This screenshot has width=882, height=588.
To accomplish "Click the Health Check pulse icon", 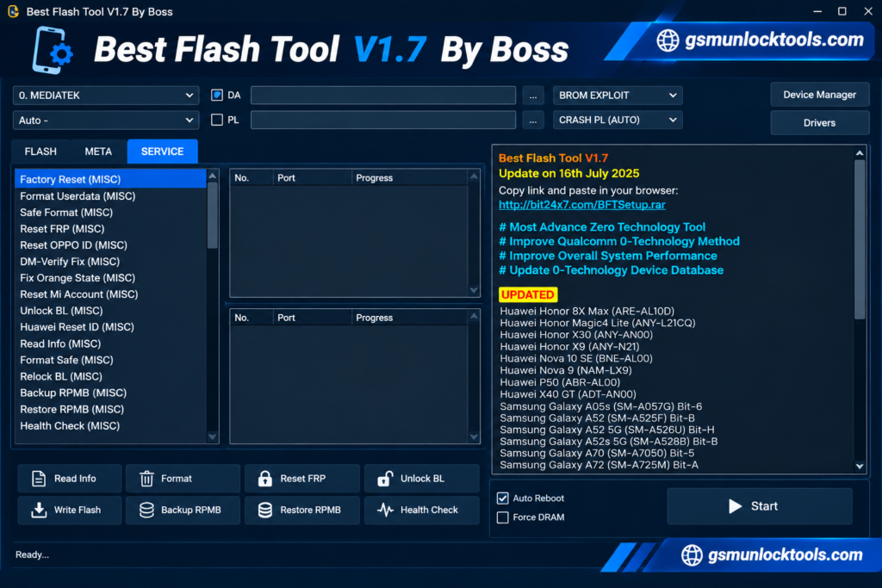I will [385, 510].
